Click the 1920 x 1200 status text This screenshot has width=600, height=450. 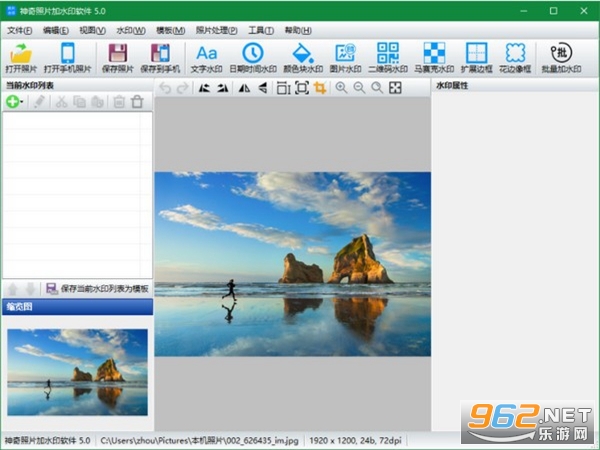(x=355, y=440)
